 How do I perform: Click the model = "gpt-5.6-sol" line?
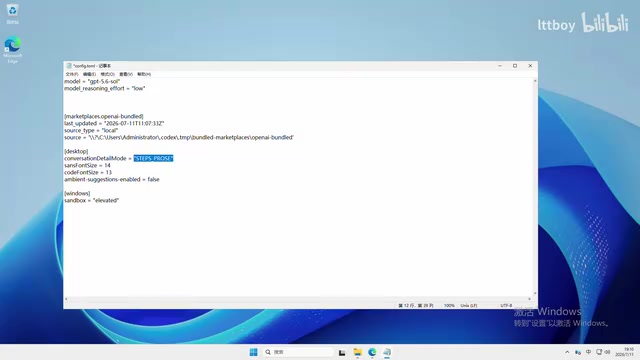[92, 81]
